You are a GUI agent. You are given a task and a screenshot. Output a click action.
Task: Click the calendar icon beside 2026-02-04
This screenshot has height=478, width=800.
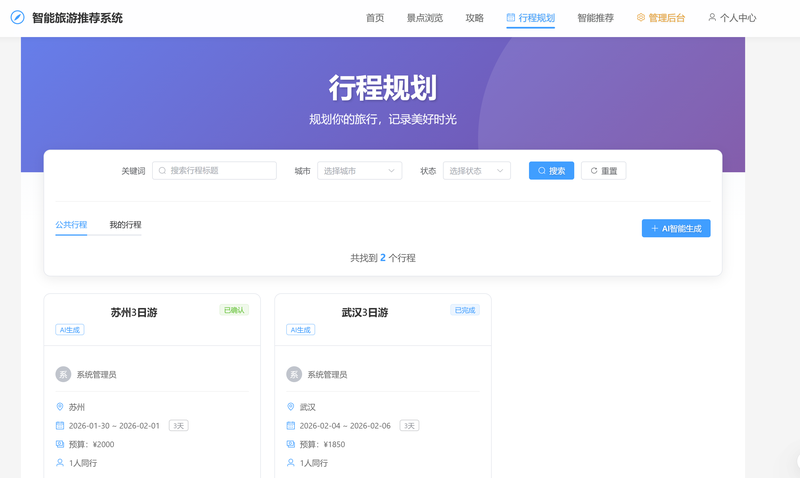pos(291,425)
